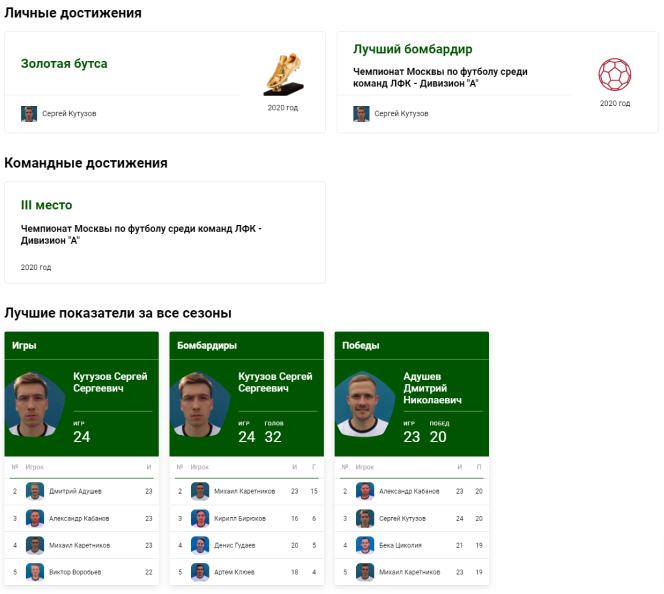This screenshot has width=664, height=594.
Task: Click the red soccer ball icon
Action: click(614, 75)
